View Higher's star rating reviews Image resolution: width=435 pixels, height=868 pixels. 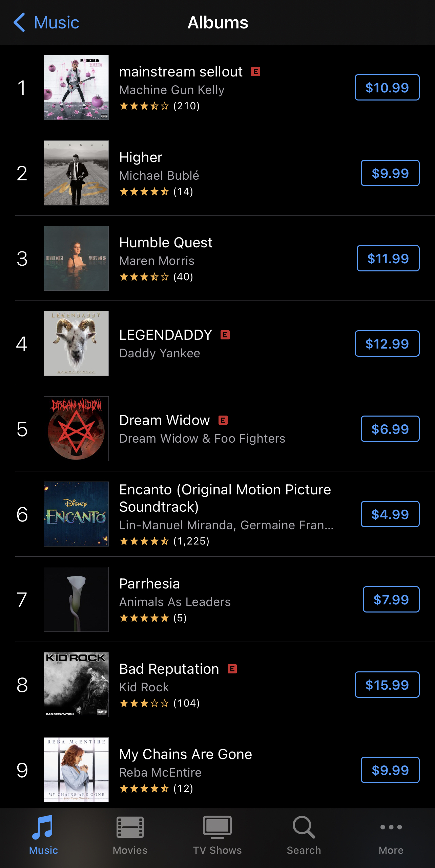pyautogui.click(x=156, y=192)
